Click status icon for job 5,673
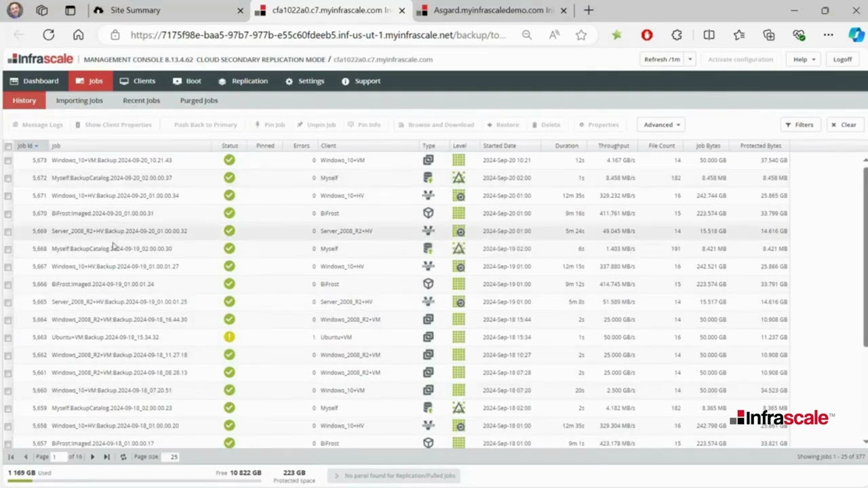Image resolution: width=868 pixels, height=488 pixels. click(x=229, y=160)
